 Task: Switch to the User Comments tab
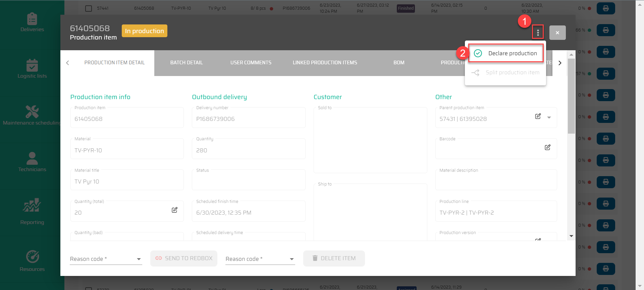coord(251,63)
